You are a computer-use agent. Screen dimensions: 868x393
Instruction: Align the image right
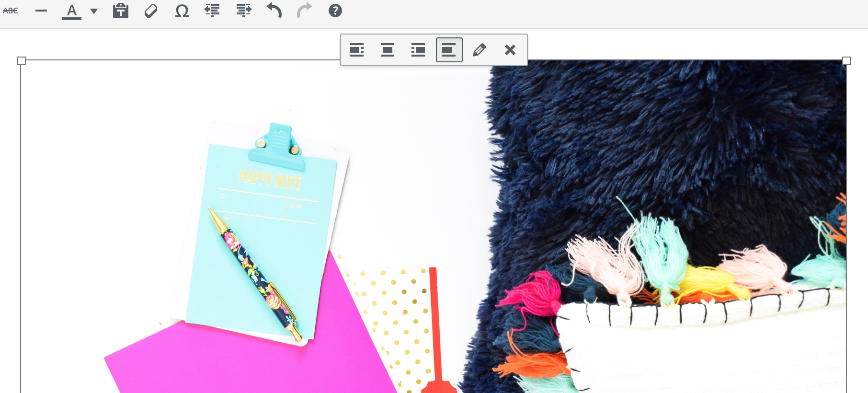click(x=418, y=50)
